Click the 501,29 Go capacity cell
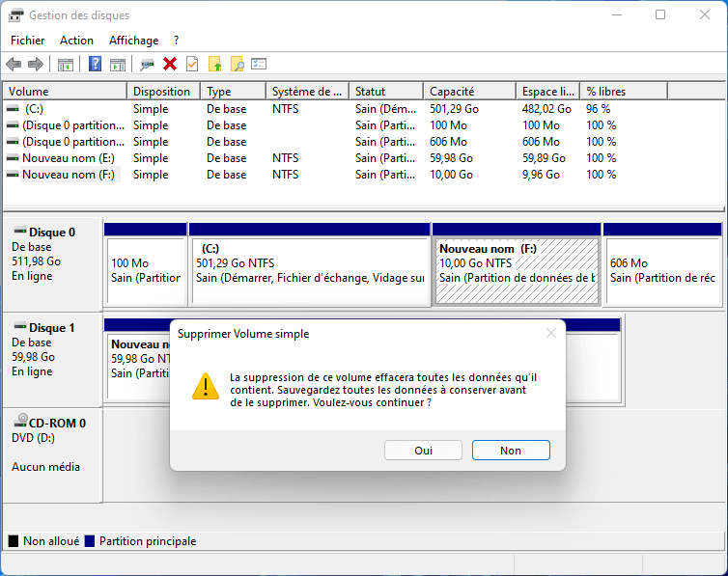Image resolution: width=728 pixels, height=576 pixels. [454, 108]
